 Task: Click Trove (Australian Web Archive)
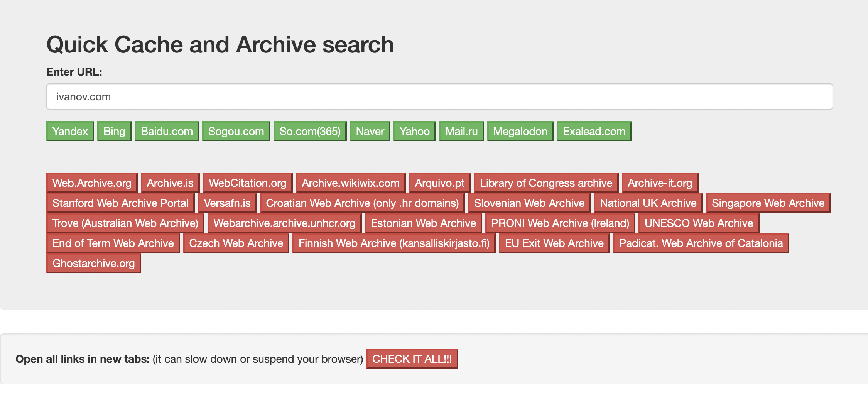pos(125,223)
